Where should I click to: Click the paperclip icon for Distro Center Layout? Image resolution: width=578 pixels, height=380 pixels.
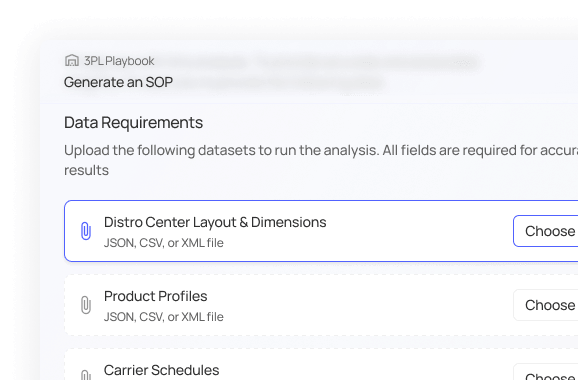tap(86, 231)
